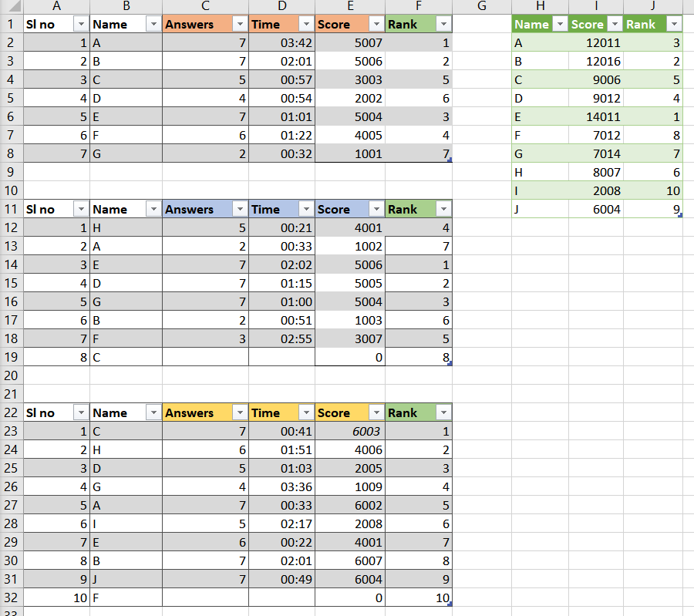This screenshot has width=694, height=616.
Task: Click italic score cell 6003
Action: coord(350,431)
